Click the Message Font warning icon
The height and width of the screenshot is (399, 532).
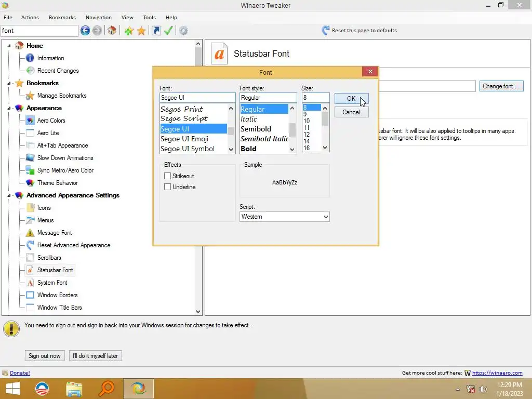[30, 233]
